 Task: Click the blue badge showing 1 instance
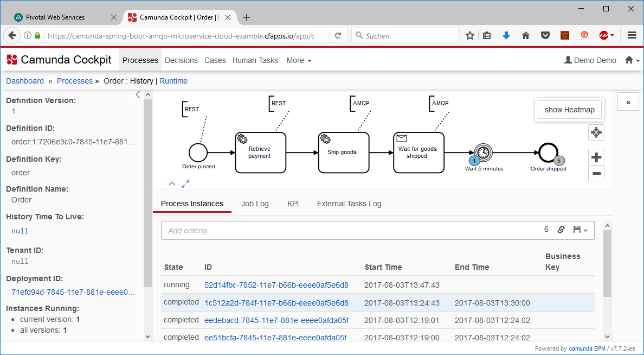(x=474, y=161)
